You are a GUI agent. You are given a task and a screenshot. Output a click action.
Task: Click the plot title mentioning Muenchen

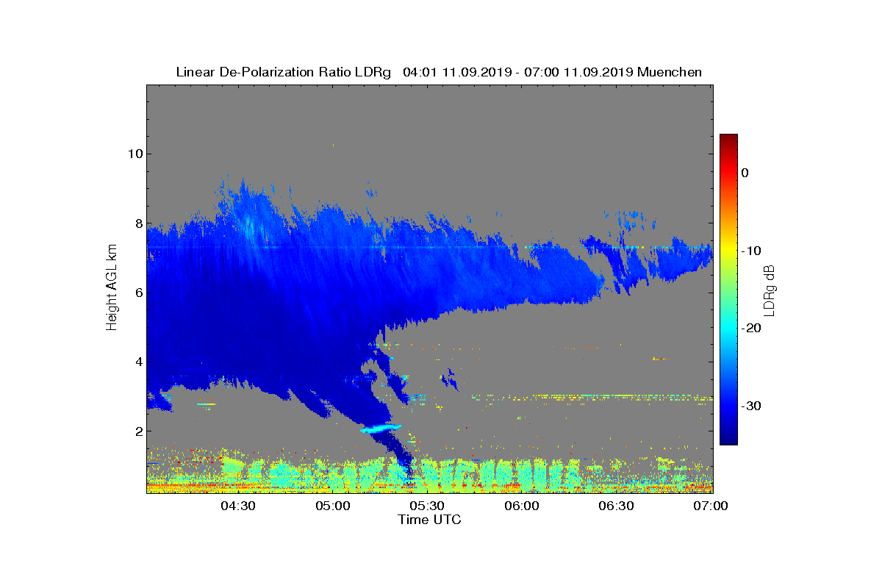439,72
